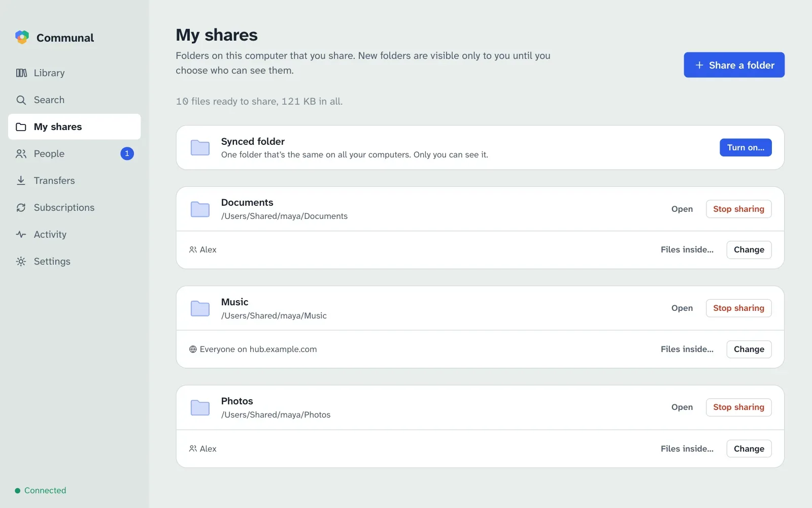Select My shares in sidebar
This screenshot has height=508, width=812.
tap(74, 126)
